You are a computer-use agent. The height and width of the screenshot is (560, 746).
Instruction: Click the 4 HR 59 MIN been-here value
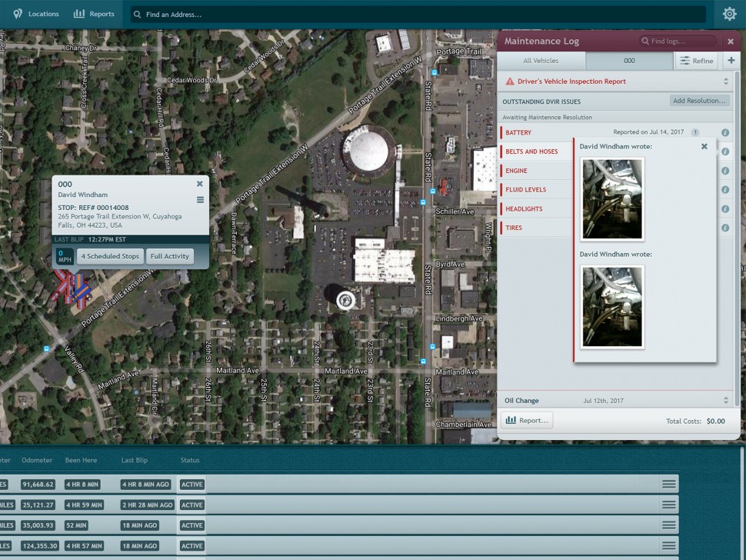click(x=84, y=505)
